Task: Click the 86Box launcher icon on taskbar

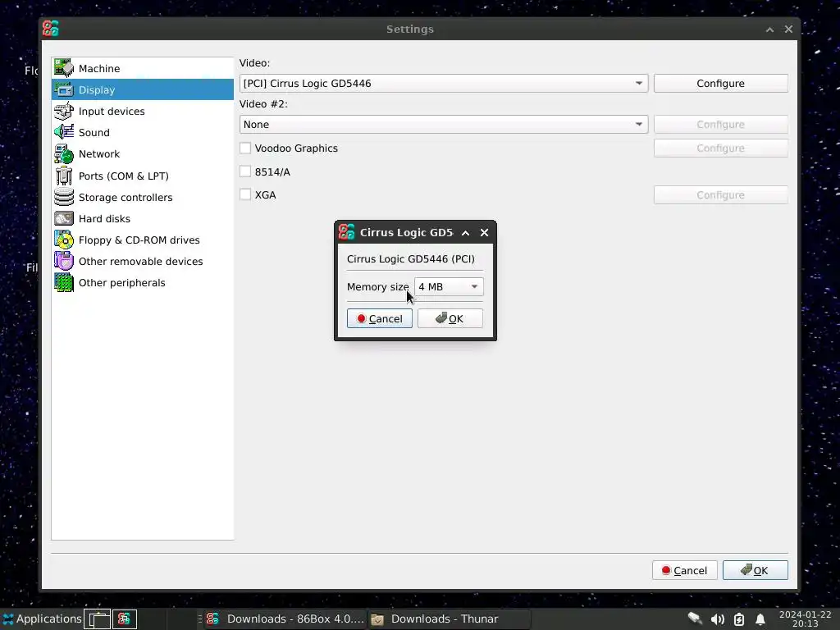Action: [125, 619]
